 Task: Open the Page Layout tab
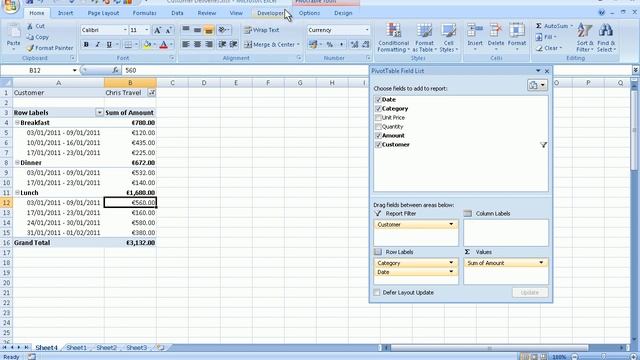point(103,13)
